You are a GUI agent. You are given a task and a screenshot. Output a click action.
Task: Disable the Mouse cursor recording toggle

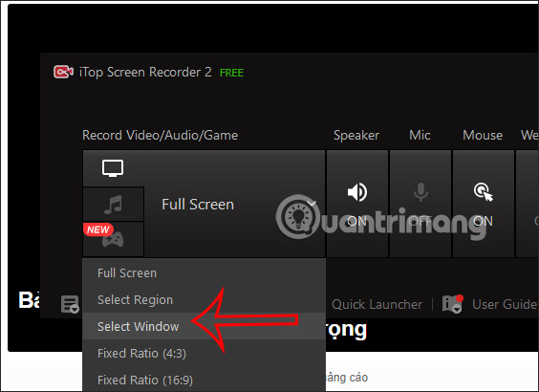(x=483, y=204)
